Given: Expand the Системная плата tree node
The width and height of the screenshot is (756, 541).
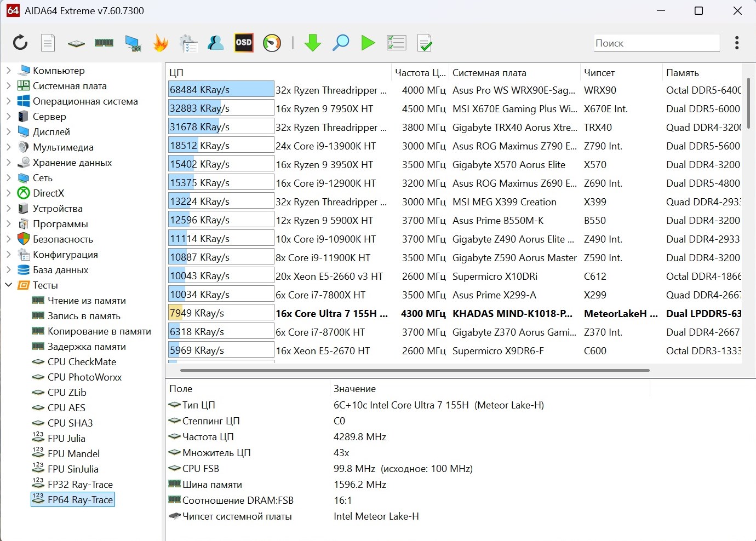Looking at the screenshot, I should point(8,86).
